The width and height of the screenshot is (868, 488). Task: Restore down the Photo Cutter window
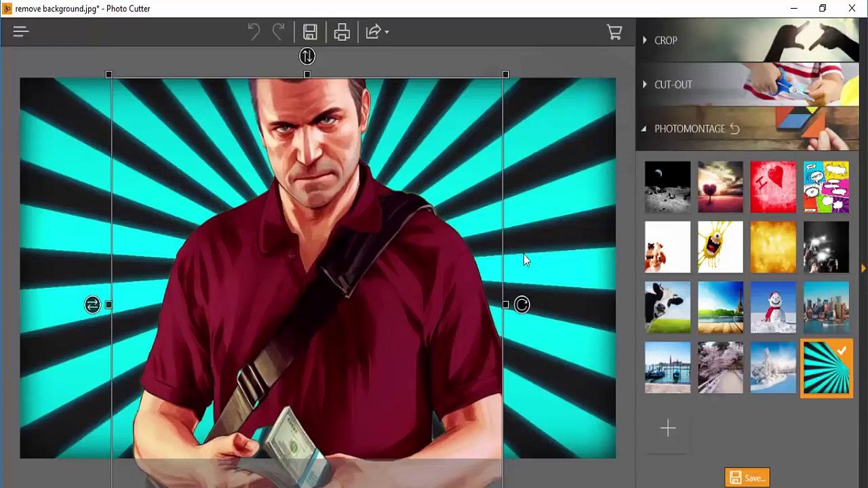823,9
